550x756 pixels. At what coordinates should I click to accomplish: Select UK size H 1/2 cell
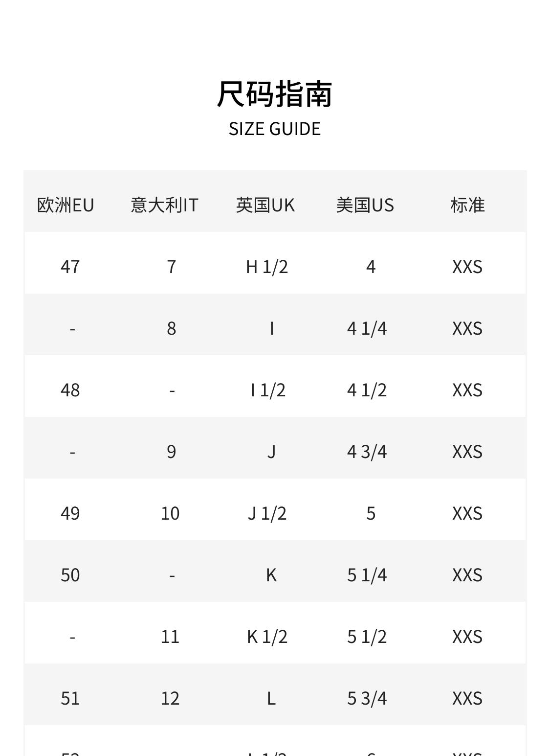[x=267, y=267]
